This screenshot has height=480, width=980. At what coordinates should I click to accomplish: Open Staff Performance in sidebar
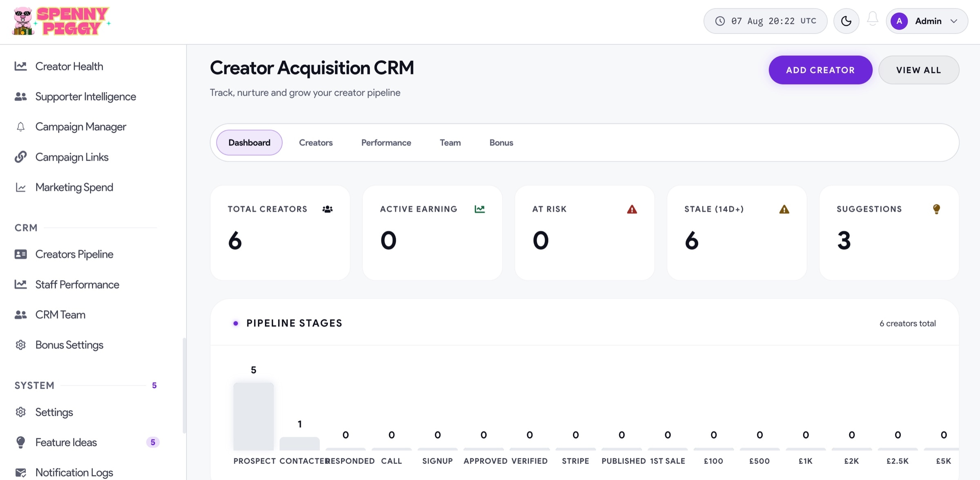click(77, 284)
